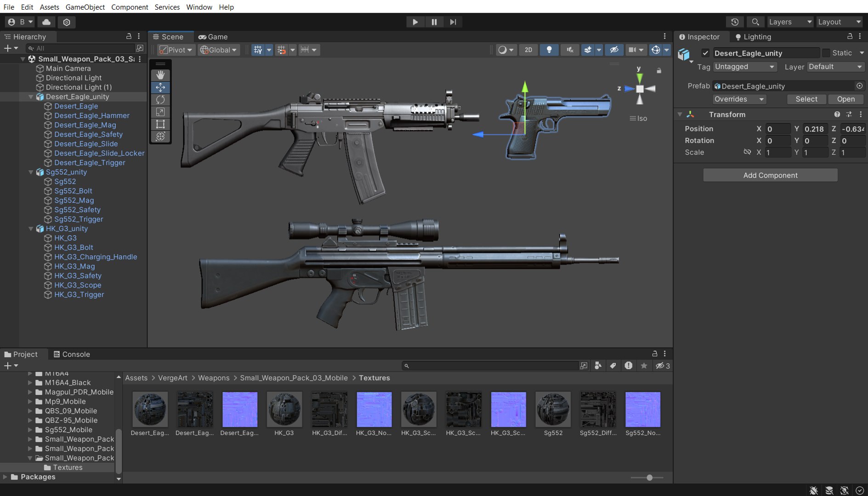The image size is (868, 496).
Task: Select the Move tool
Action: click(160, 87)
